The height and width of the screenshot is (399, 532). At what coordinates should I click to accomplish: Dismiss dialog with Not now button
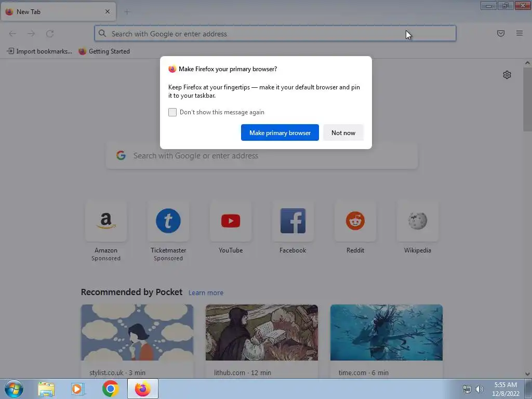(x=343, y=132)
